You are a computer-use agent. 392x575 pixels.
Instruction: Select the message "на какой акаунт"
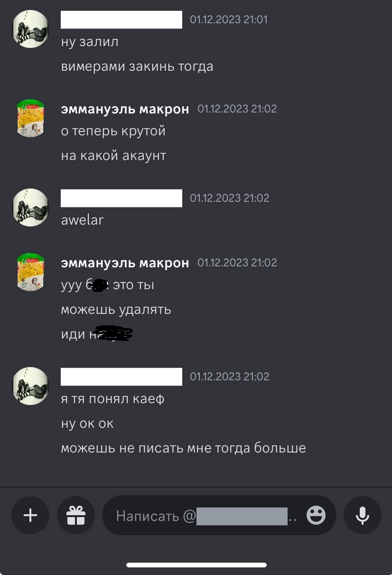113,156
